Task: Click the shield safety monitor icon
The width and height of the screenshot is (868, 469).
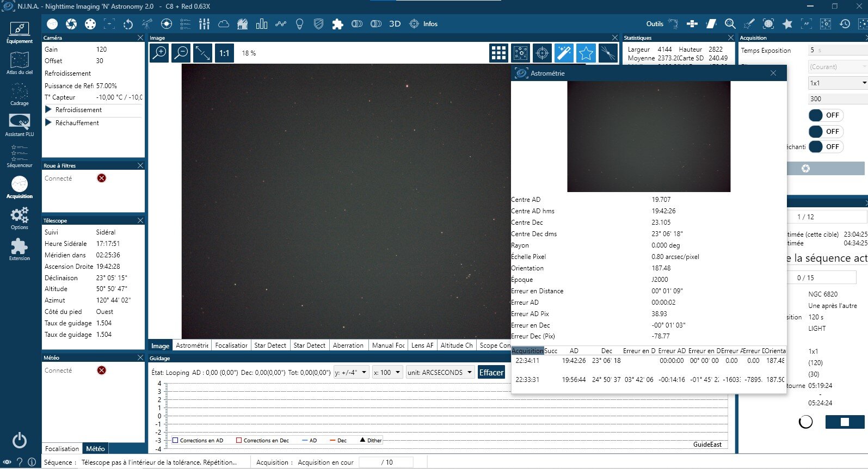Action: pos(319,24)
